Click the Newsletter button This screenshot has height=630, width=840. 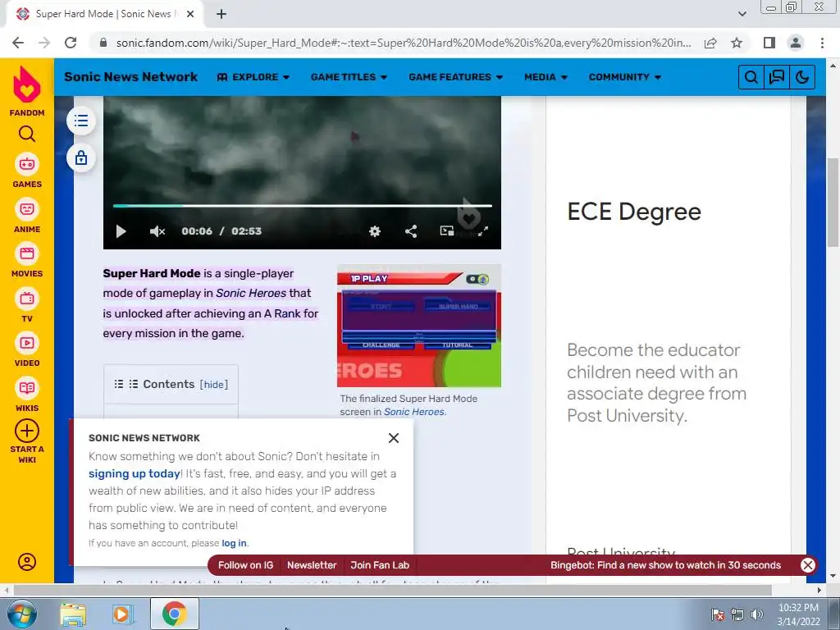point(312,565)
